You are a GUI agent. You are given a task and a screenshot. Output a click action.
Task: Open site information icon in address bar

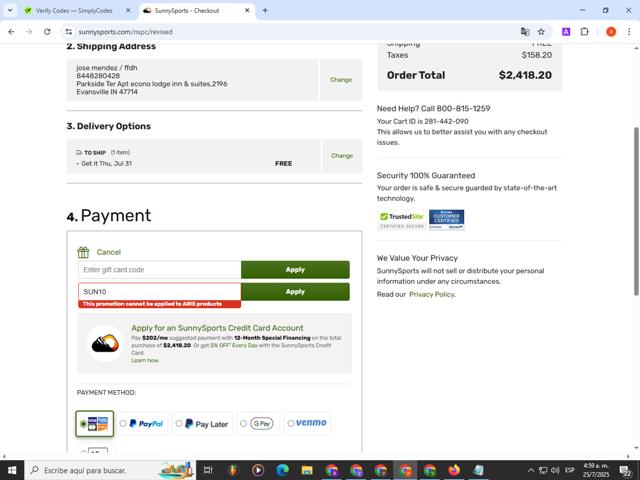69,32
